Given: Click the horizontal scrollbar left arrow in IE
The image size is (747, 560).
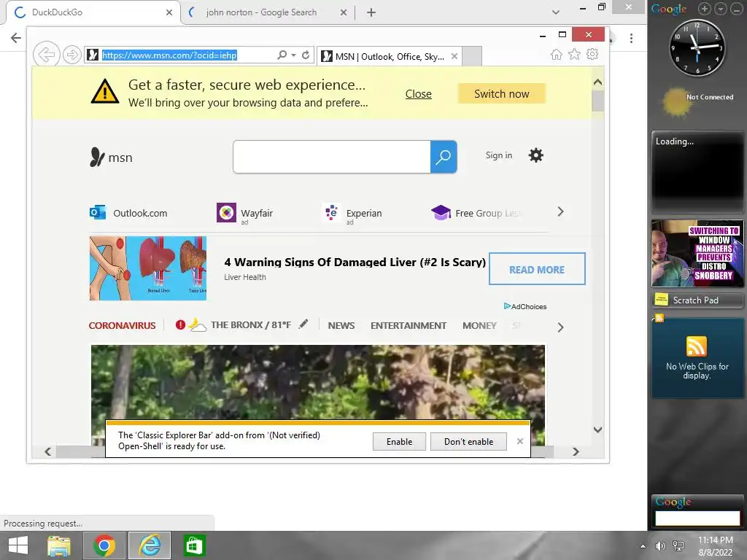Looking at the screenshot, I should (x=47, y=451).
